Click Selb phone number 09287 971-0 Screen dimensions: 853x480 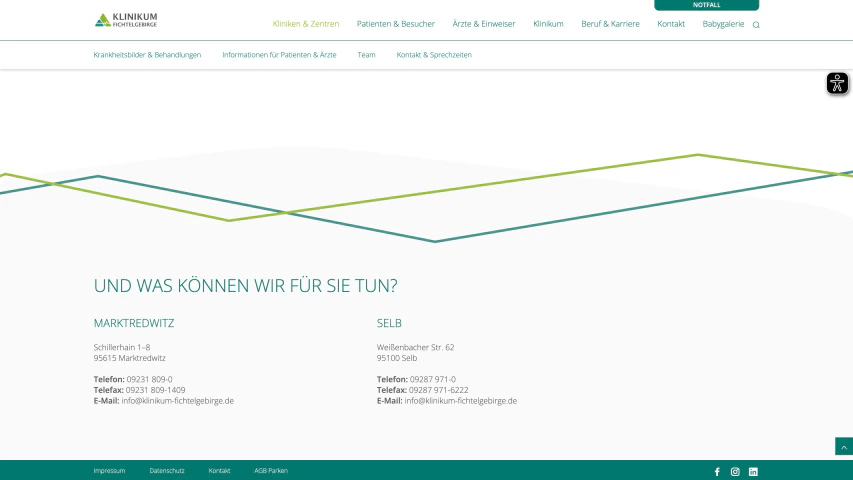(432, 379)
